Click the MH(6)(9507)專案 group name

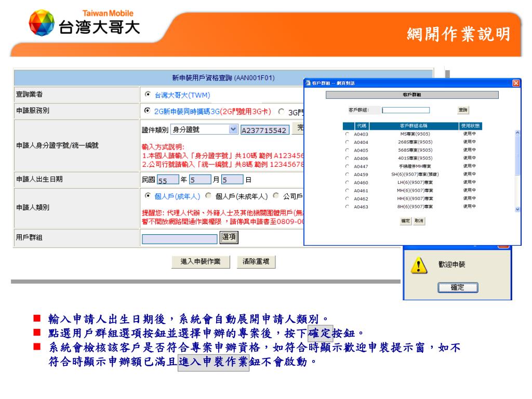(415, 190)
